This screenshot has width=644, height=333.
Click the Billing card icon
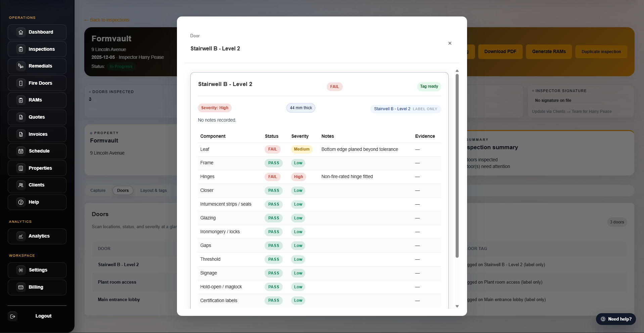[21, 287]
